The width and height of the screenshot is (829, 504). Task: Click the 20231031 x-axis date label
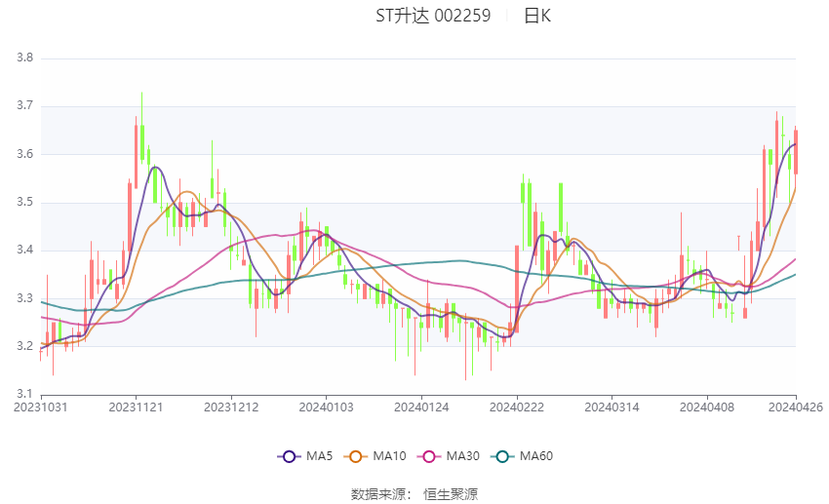click(x=40, y=407)
